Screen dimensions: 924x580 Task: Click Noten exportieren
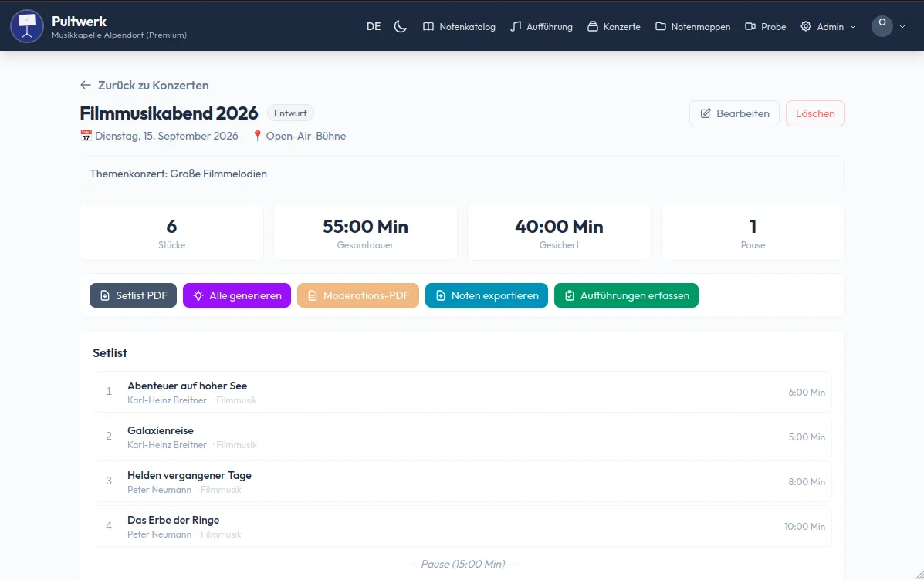(x=486, y=295)
